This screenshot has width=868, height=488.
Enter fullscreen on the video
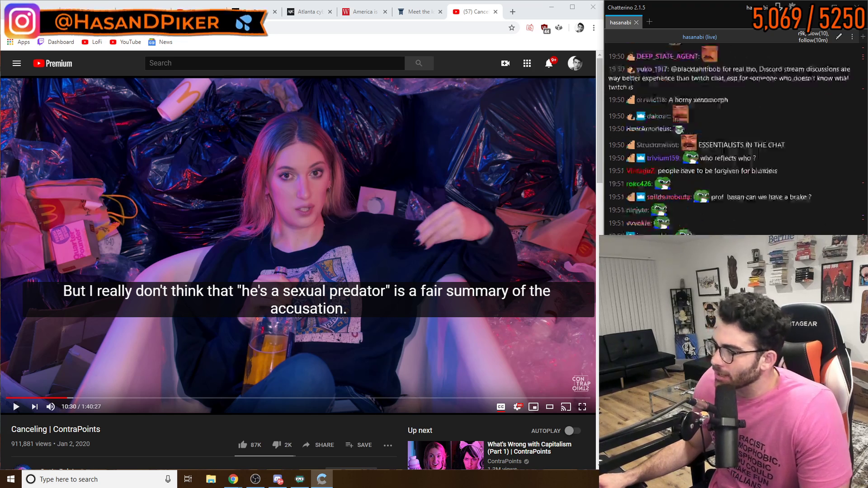pyautogui.click(x=582, y=407)
